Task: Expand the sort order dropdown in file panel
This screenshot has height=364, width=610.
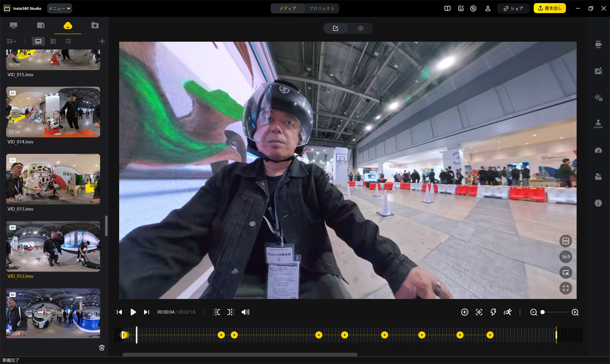Action: (11, 41)
